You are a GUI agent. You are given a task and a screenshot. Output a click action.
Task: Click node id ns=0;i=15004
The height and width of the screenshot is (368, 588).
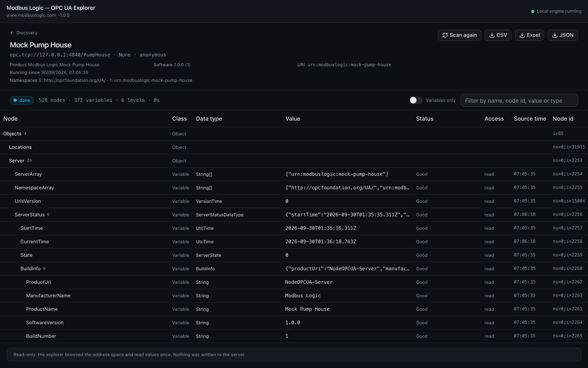click(x=569, y=201)
